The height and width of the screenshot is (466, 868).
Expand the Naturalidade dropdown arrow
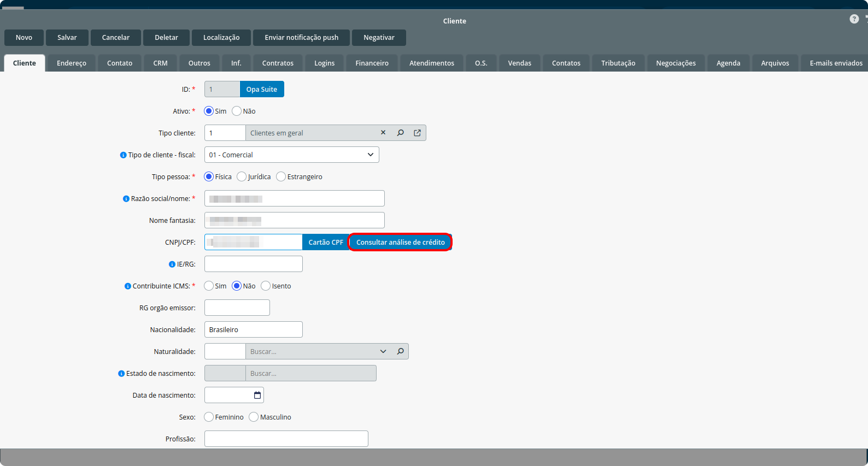coord(383,351)
